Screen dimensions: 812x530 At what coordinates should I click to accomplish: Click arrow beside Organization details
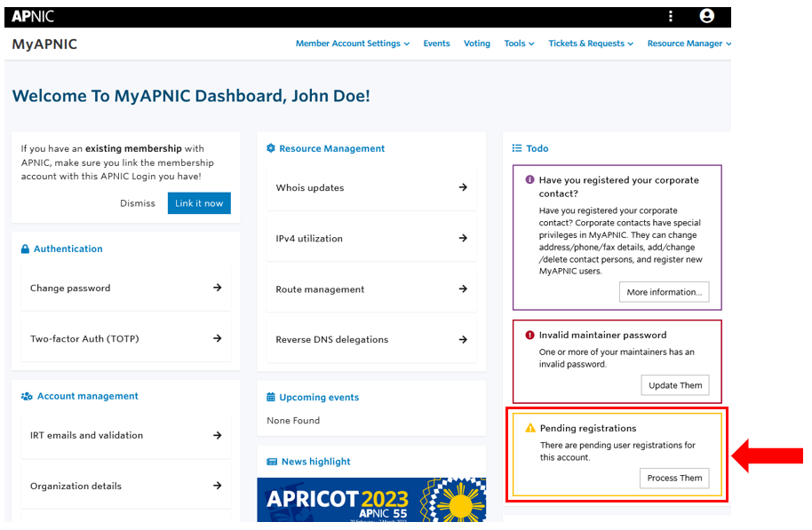218,486
